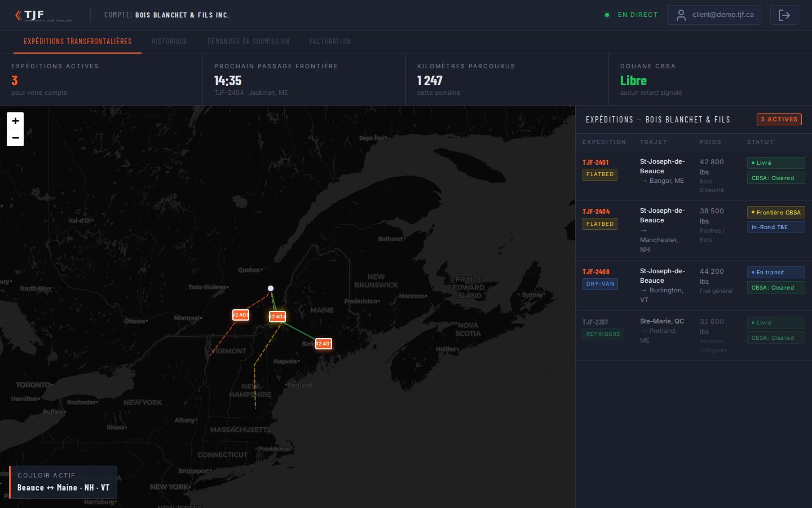Click Livré status of TJF-2397

pos(776,323)
